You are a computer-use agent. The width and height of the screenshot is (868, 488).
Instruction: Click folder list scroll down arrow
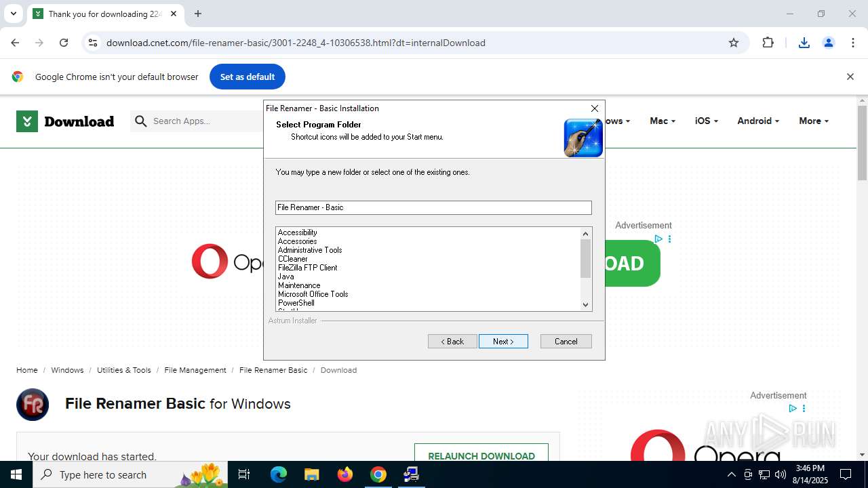(x=586, y=305)
